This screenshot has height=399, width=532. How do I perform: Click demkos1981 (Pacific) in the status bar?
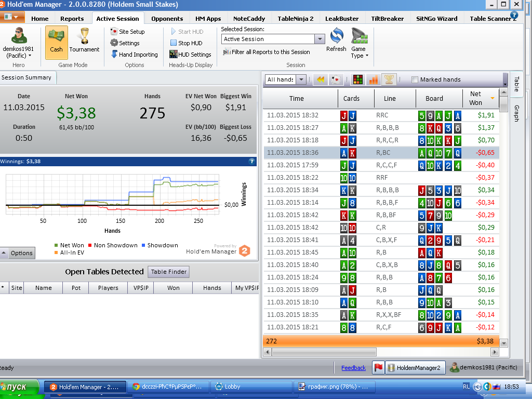(484, 367)
